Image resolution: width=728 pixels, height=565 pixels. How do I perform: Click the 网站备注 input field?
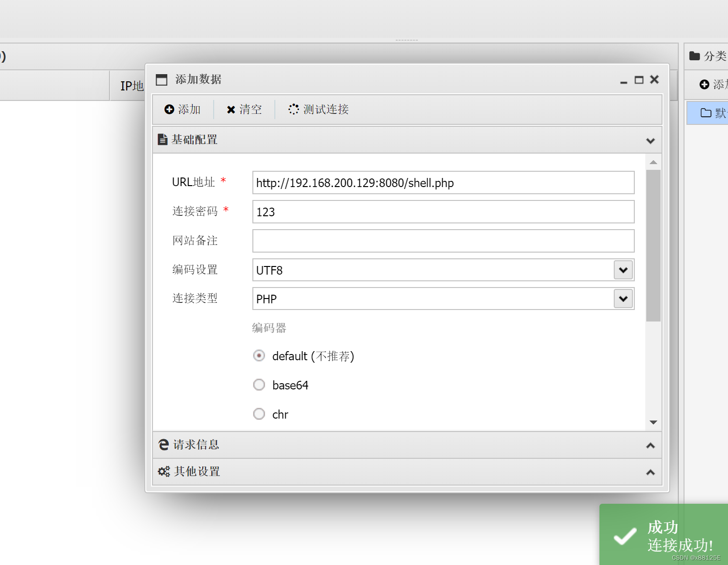[x=443, y=241]
